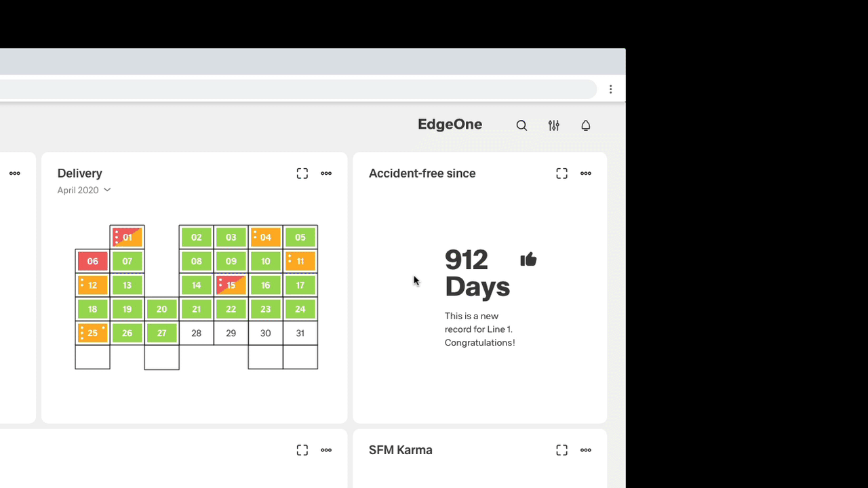This screenshot has width=868, height=488.
Task: Click the EdgeOne brand logo
Action: tap(450, 125)
